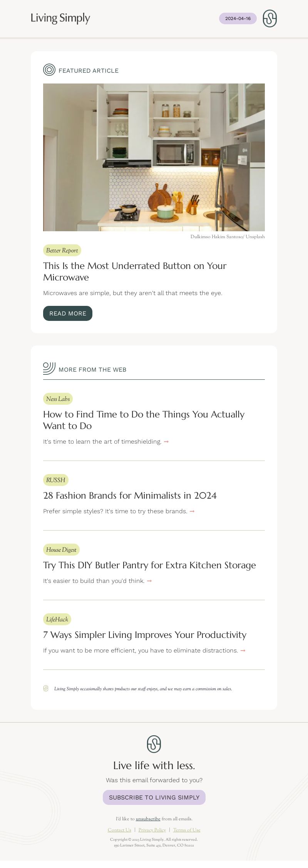Open the 7 Ways Simpler Living article
Viewport: 308px width, 868px height.
pyautogui.click(x=145, y=635)
